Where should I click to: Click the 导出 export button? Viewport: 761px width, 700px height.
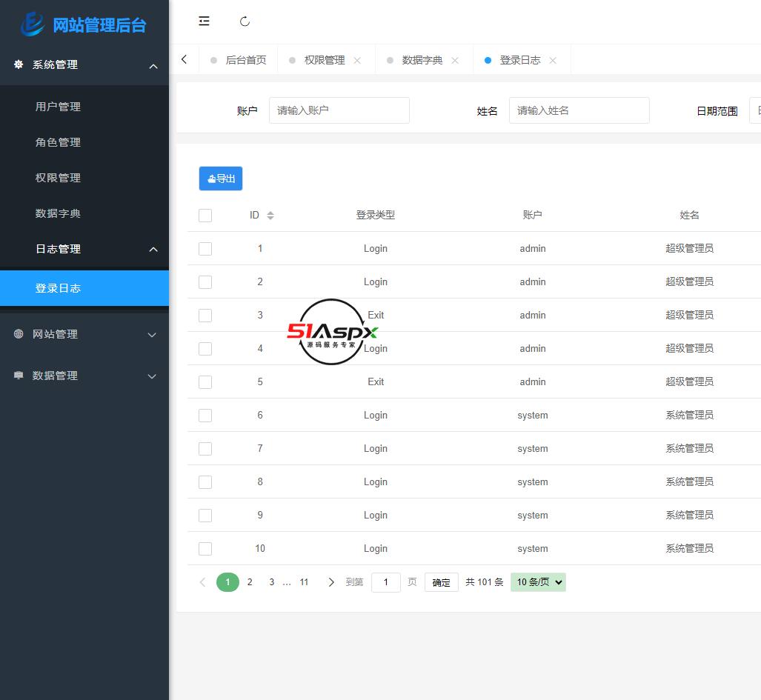point(220,178)
